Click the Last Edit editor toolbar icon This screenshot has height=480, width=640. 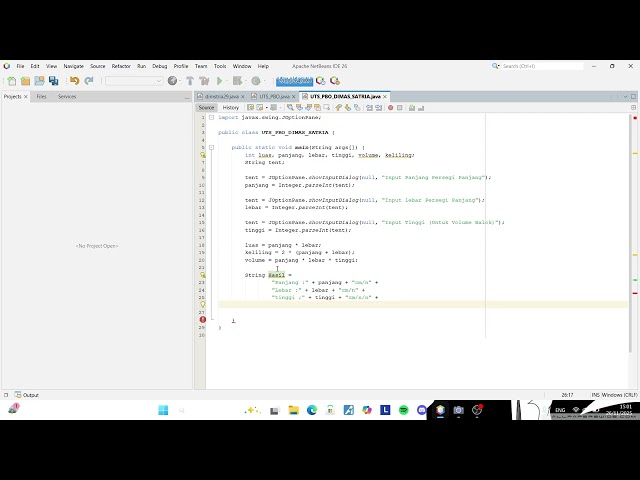coord(250,108)
